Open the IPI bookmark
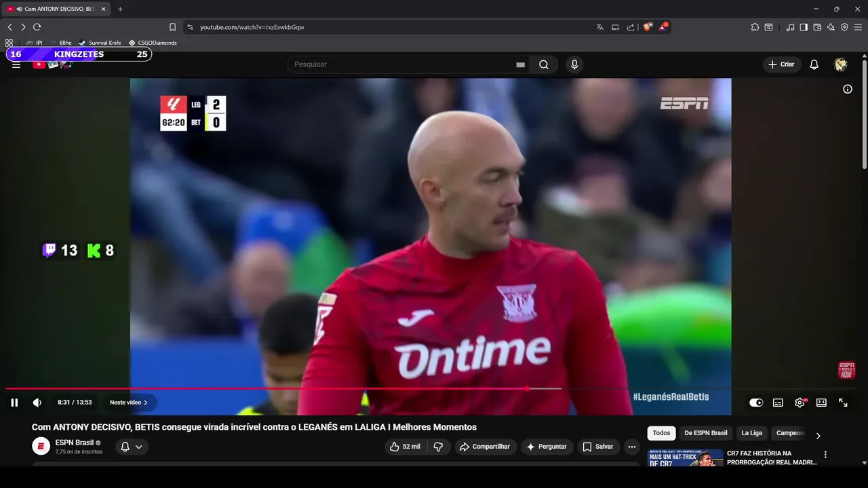868x488 pixels. coord(35,43)
